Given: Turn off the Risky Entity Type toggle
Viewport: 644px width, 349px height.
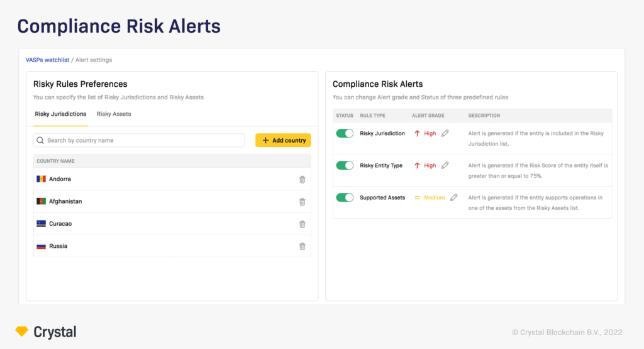Looking at the screenshot, I should pyautogui.click(x=345, y=165).
